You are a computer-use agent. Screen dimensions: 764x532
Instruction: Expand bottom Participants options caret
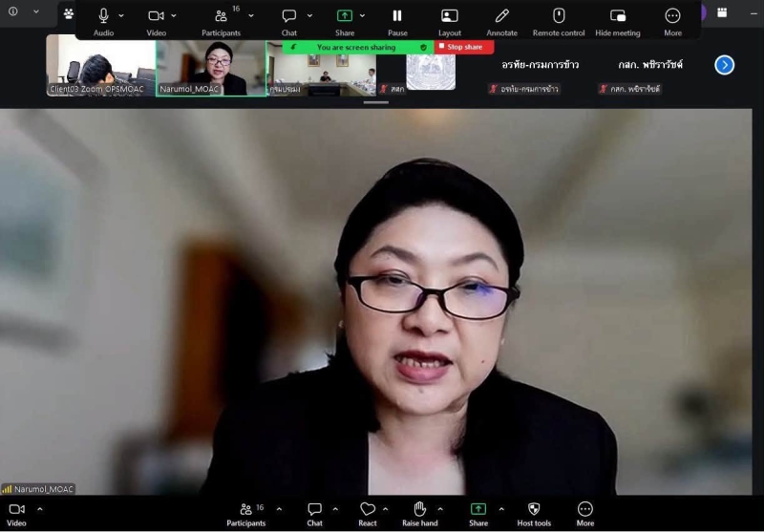(279, 509)
